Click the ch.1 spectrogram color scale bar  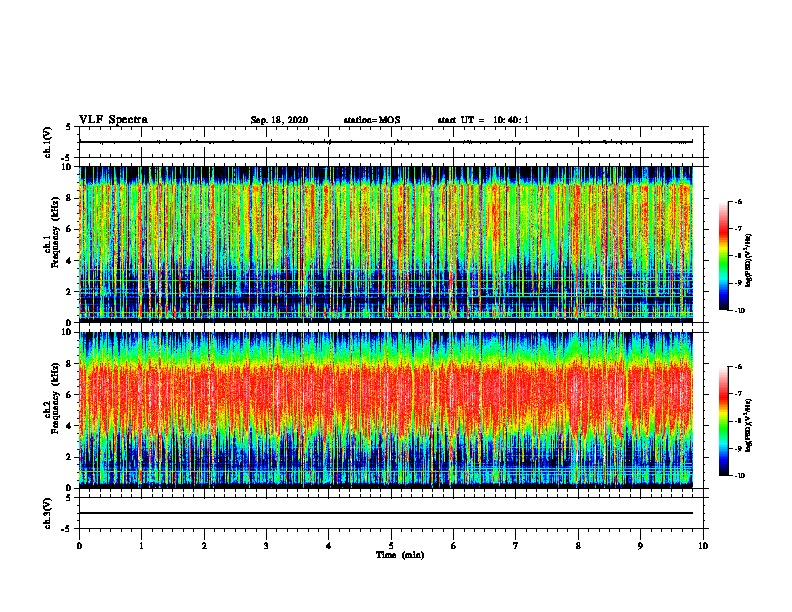tap(724, 256)
